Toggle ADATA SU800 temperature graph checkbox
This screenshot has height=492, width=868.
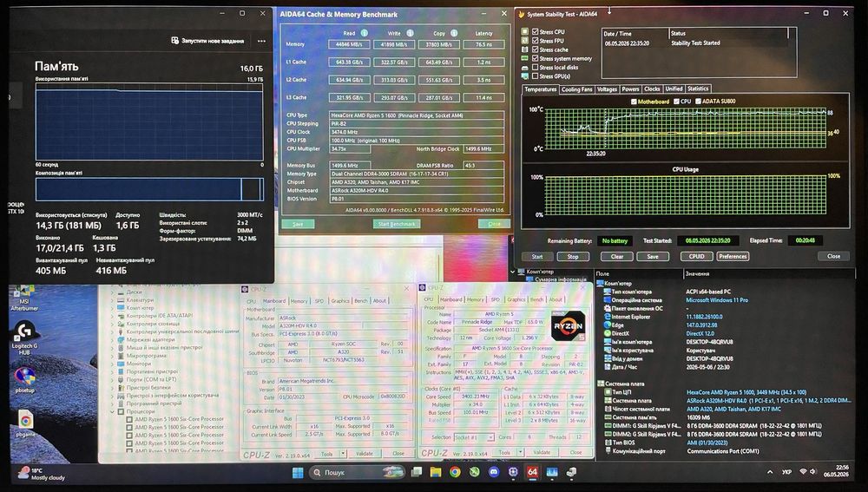click(x=698, y=102)
